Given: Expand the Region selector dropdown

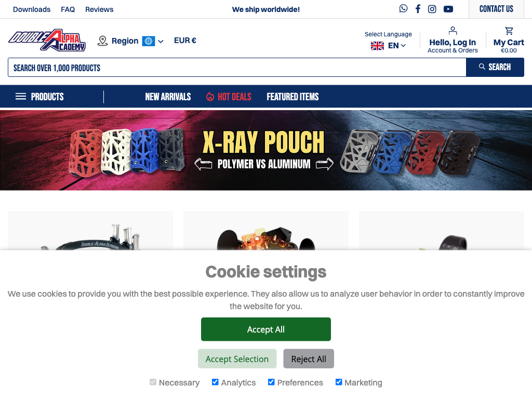Looking at the screenshot, I should coord(130,41).
